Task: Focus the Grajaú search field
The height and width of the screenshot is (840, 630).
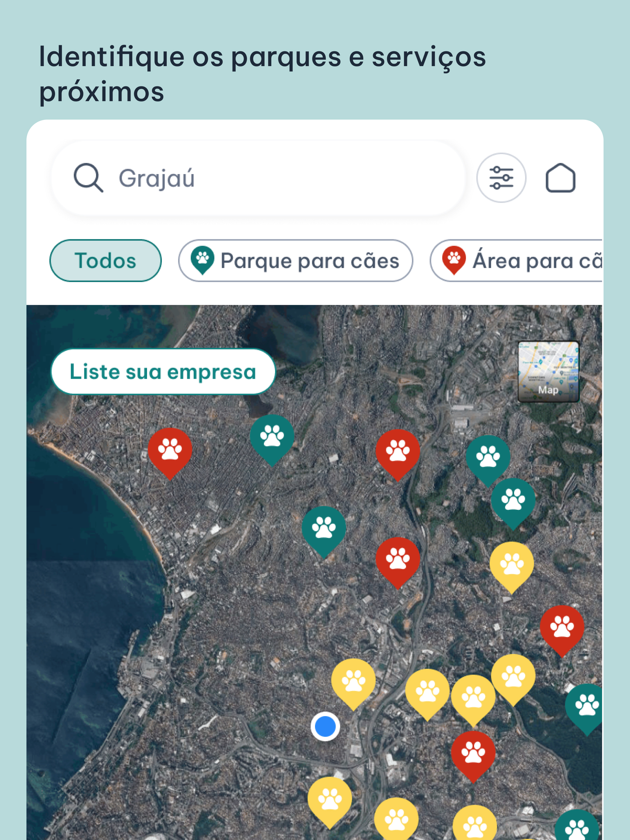Action: tap(258, 178)
